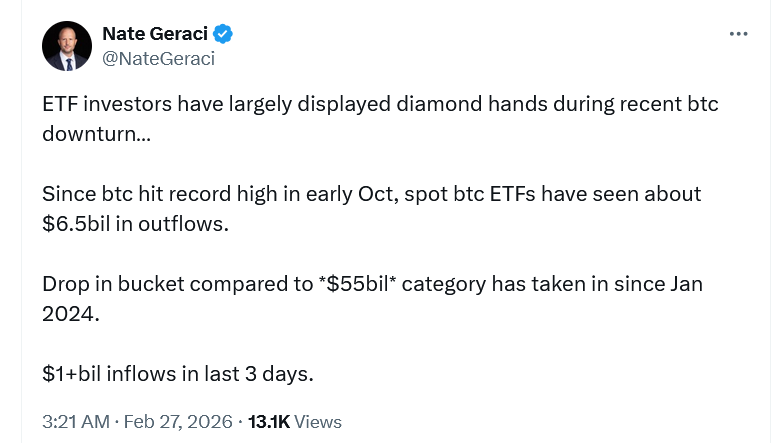This screenshot has height=443, width=781.
Task: Open Nate Geraci's profile avatar photo
Action: tap(66, 46)
